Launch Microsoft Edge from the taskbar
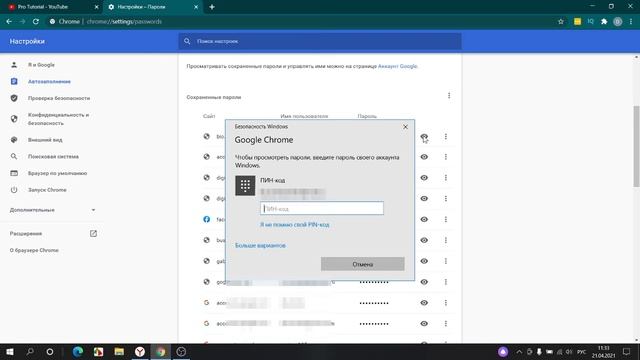 [x=78, y=351]
